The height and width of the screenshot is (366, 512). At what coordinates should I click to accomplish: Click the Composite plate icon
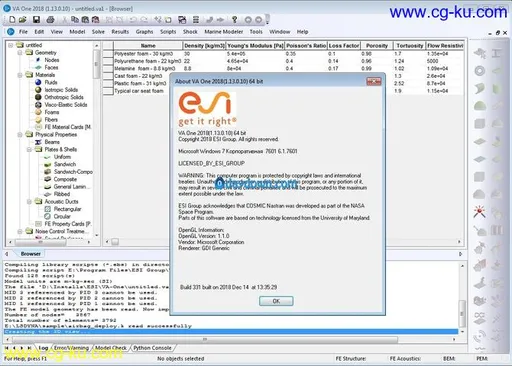click(48, 179)
